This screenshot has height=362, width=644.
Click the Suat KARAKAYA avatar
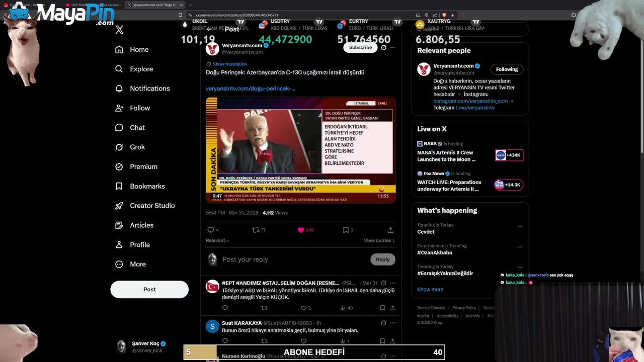[x=212, y=327]
